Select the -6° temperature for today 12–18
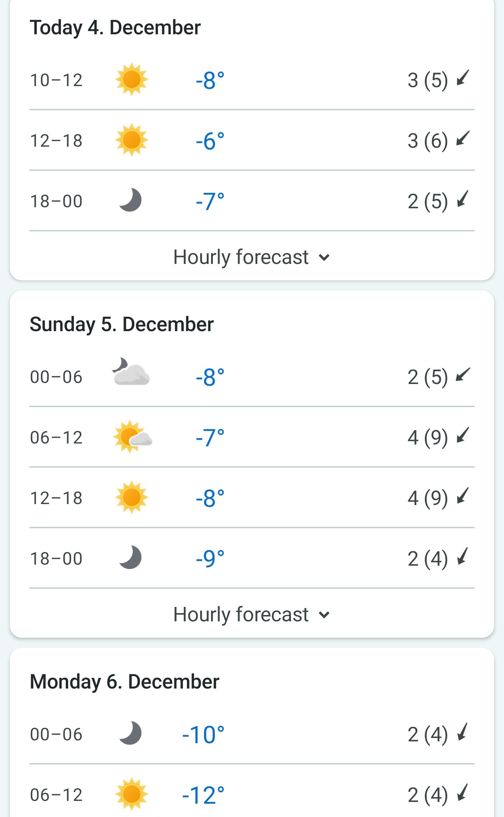504x817 pixels. click(x=210, y=141)
